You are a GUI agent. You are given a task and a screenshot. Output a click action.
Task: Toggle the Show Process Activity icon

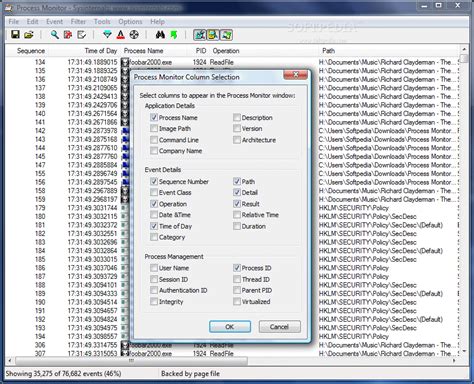pos(226,35)
